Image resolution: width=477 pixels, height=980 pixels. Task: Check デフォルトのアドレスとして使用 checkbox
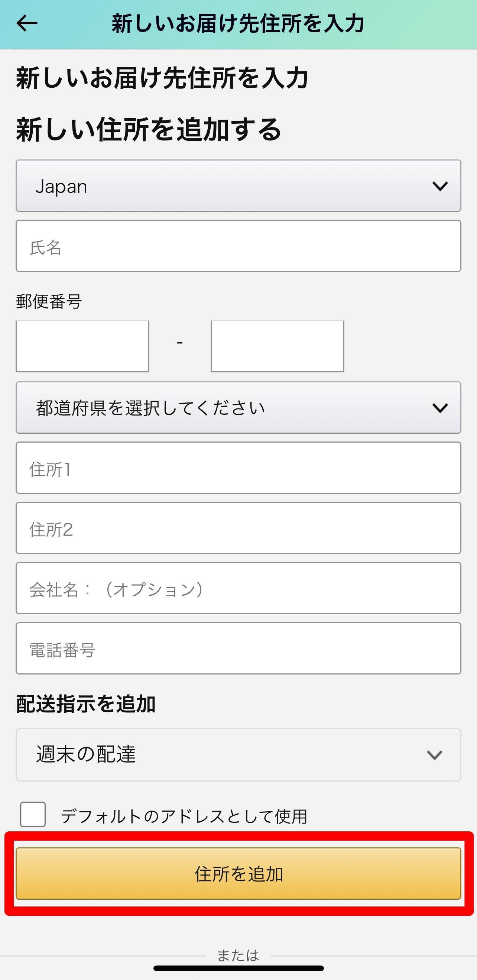tap(33, 815)
